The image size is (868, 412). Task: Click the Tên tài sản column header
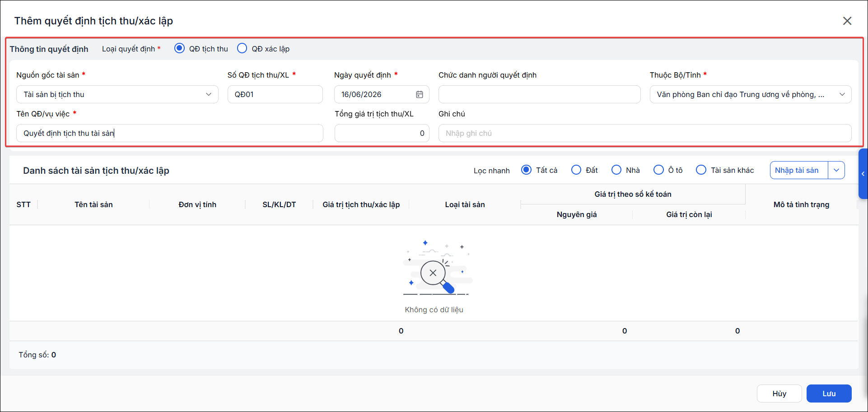click(x=93, y=204)
